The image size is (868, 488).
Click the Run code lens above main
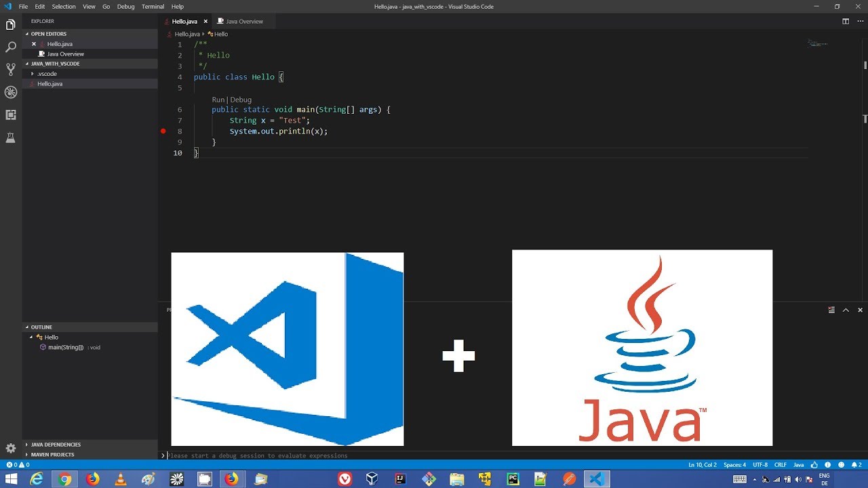pos(218,100)
